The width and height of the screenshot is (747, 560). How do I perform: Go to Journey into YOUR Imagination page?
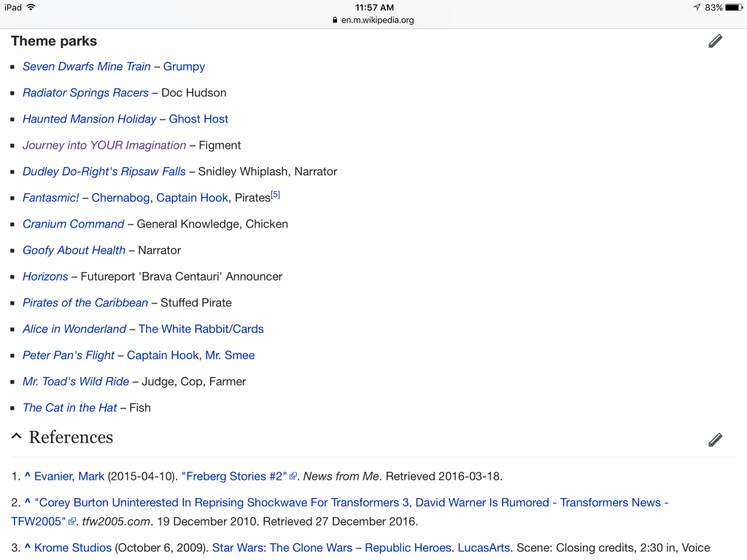(x=104, y=145)
